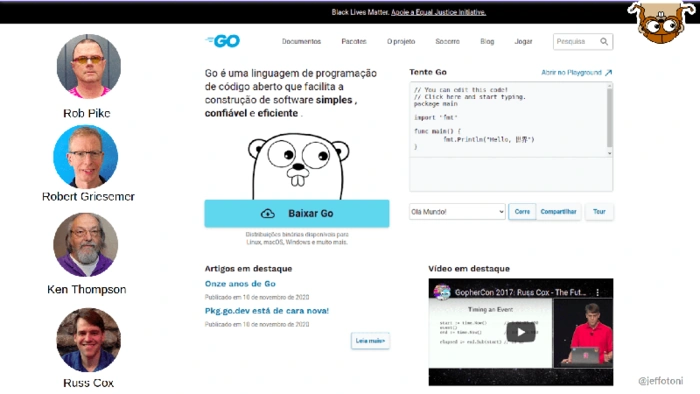Screen dimensions: 700x394
Task: Click the Vídeo em destaque heading
Action: pos(469,269)
